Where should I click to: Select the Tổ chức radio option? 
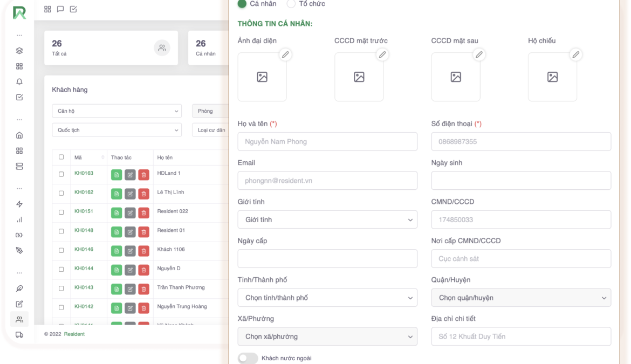291,4
